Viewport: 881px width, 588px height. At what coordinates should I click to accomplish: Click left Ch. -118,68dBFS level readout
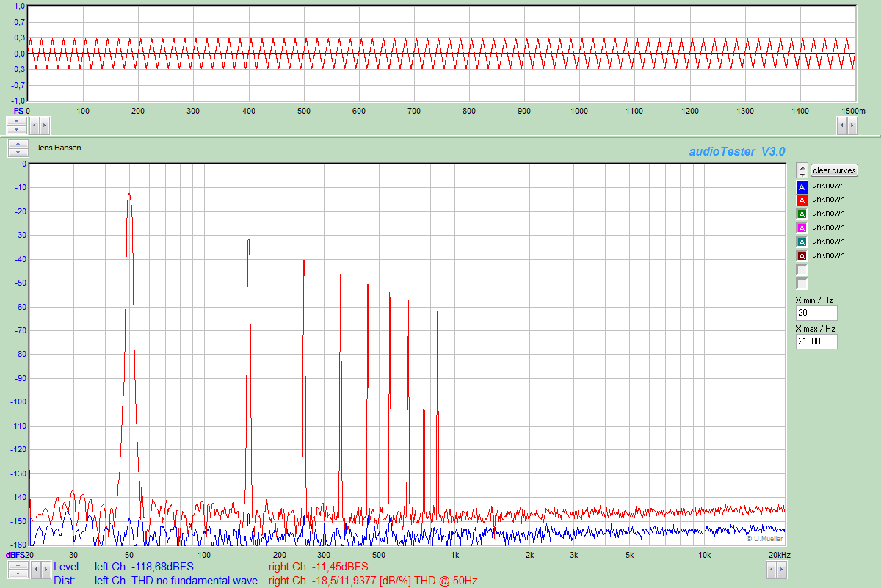(x=145, y=567)
